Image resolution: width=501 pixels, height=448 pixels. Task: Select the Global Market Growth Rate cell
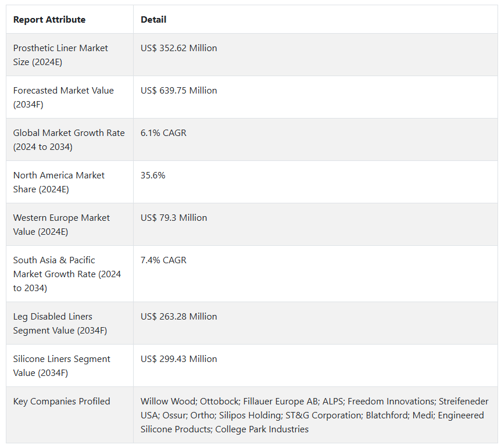tap(69, 139)
